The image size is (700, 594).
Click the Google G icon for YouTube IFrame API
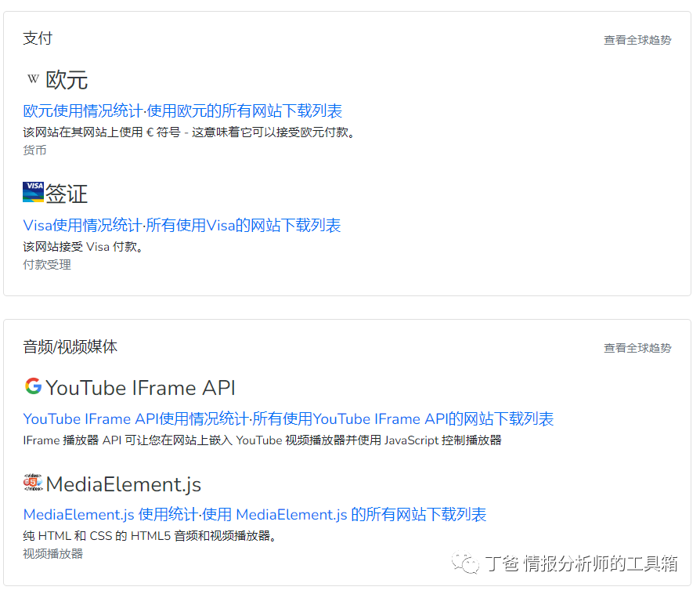pyautogui.click(x=33, y=386)
